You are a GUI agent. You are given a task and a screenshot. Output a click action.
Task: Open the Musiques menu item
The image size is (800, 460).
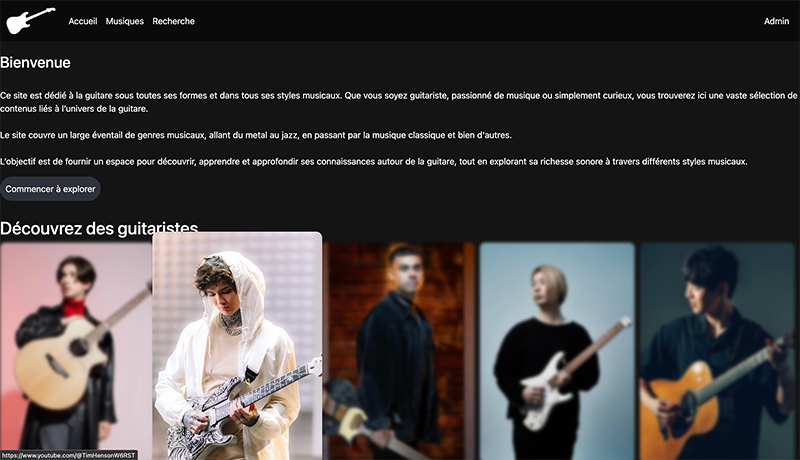coord(124,21)
